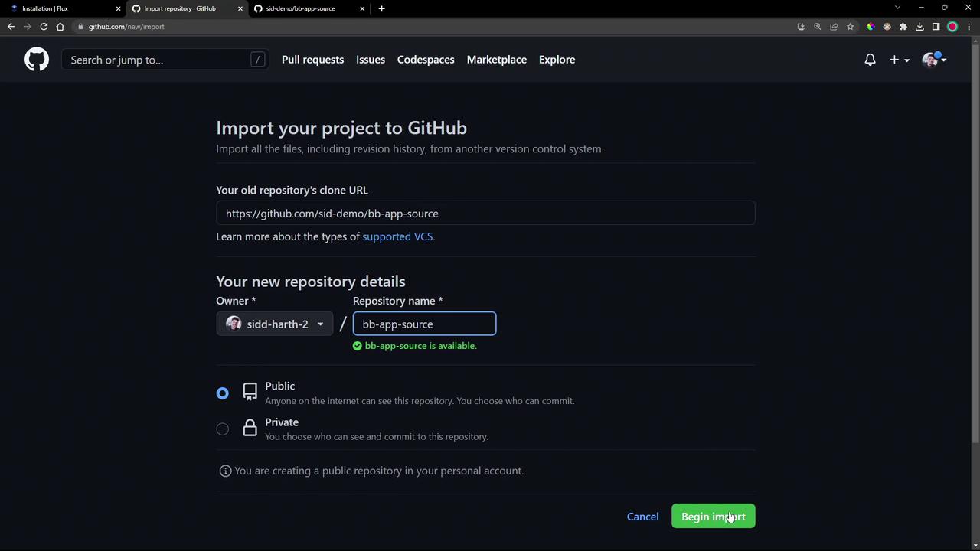Click the zoom magnifier icon in address bar
Viewport: 980px width, 551px height.
pos(818,27)
